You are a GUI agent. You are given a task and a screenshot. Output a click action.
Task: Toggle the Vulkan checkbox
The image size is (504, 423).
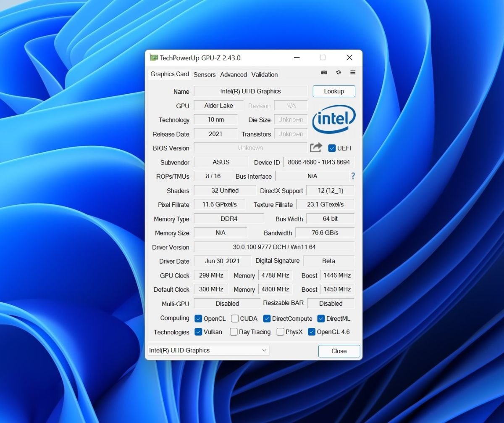click(x=198, y=332)
